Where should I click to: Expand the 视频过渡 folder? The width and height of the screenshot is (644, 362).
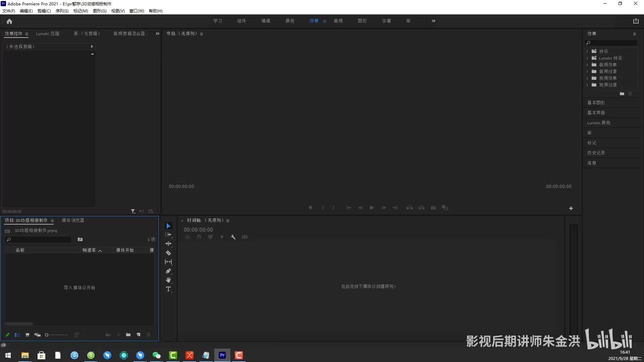pos(587,85)
